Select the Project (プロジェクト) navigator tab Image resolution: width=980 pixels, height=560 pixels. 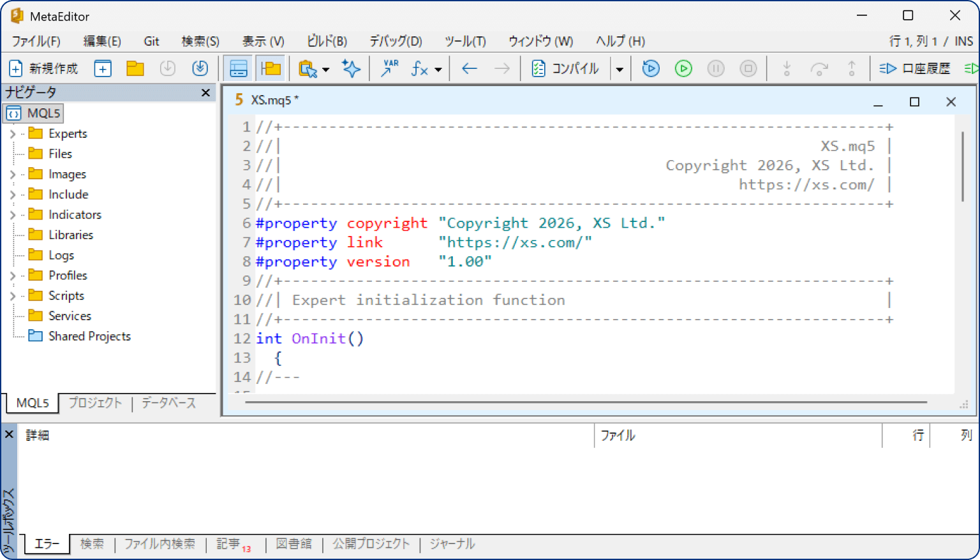point(95,403)
